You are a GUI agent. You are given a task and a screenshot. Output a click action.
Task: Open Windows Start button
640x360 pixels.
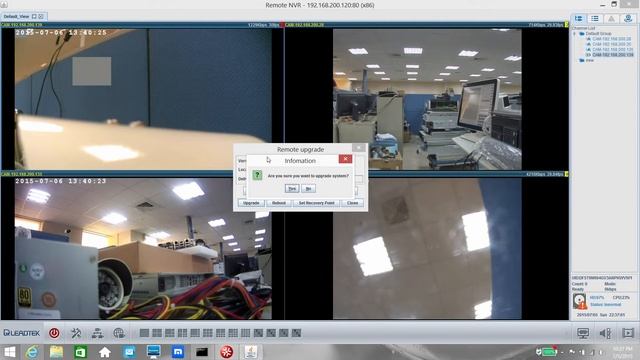pos(9,352)
